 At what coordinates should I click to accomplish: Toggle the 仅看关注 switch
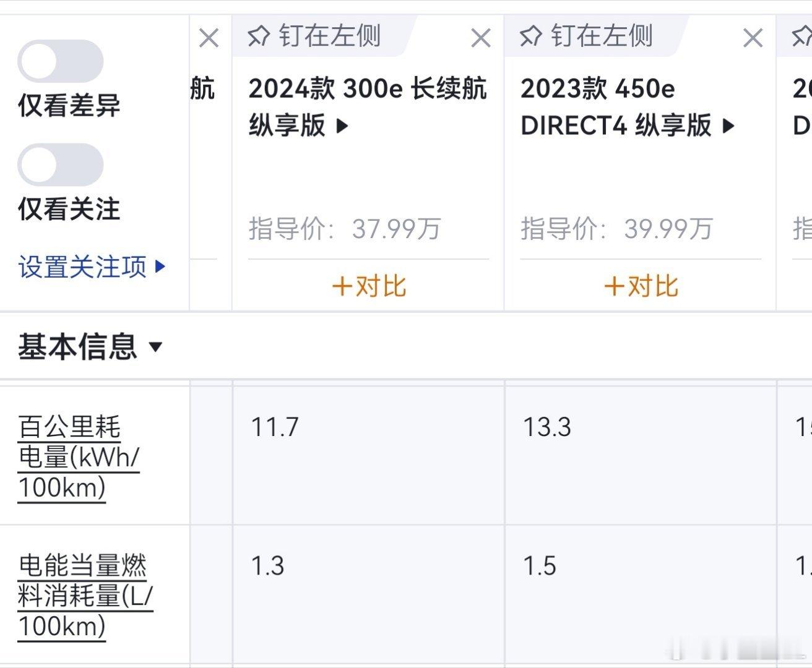[x=60, y=165]
